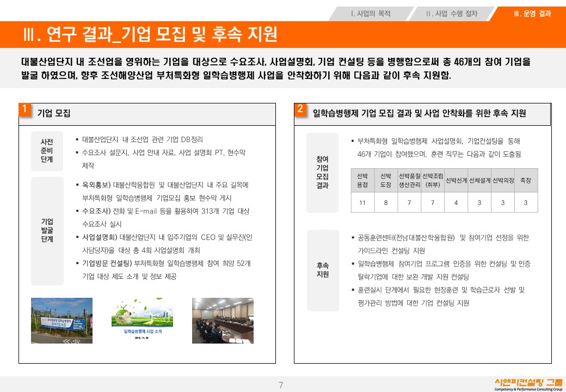
Task: Click the orange number 2 badge
Action: pos(300,109)
